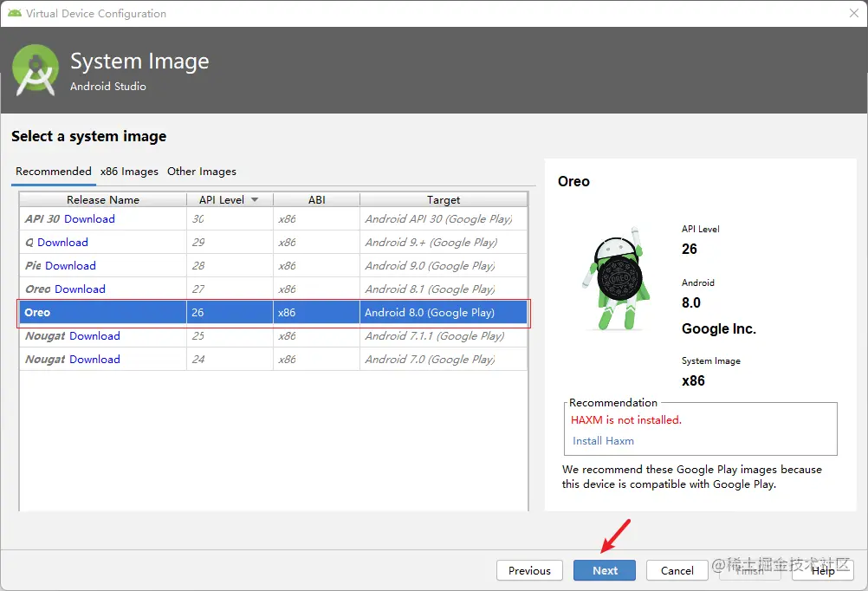Click the Install Haxm link
Image resolution: width=868 pixels, height=591 pixels.
coord(603,441)
